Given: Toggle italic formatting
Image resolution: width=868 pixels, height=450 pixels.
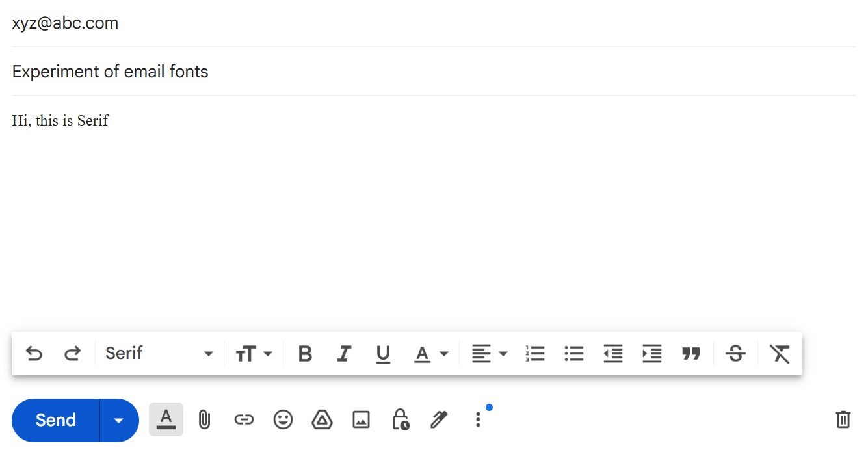Looking at the screenshot, I should pos(343,353).
